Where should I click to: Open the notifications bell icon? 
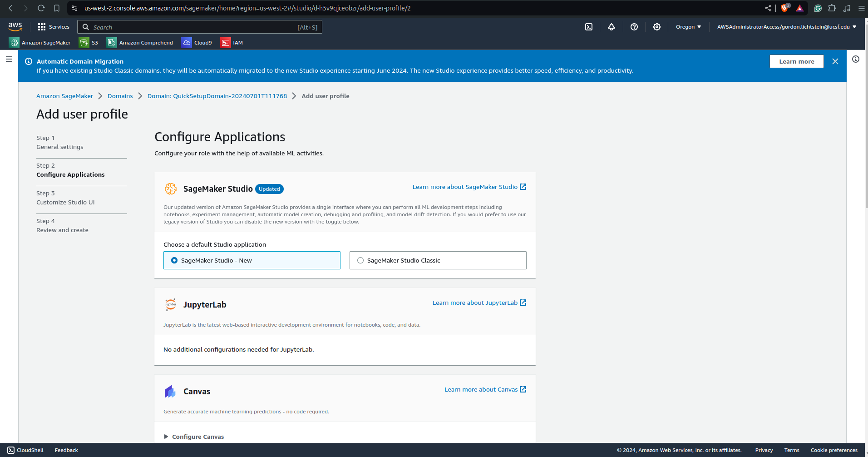tap(612, 27)
